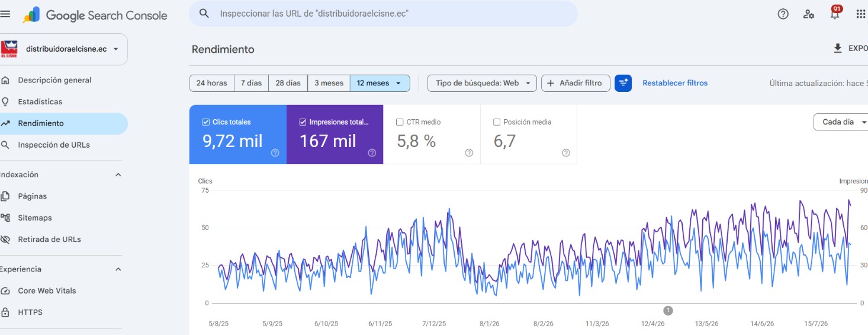Click the EXPORTAR button label
Screen dimensions: 868x335
click(858, 49)
